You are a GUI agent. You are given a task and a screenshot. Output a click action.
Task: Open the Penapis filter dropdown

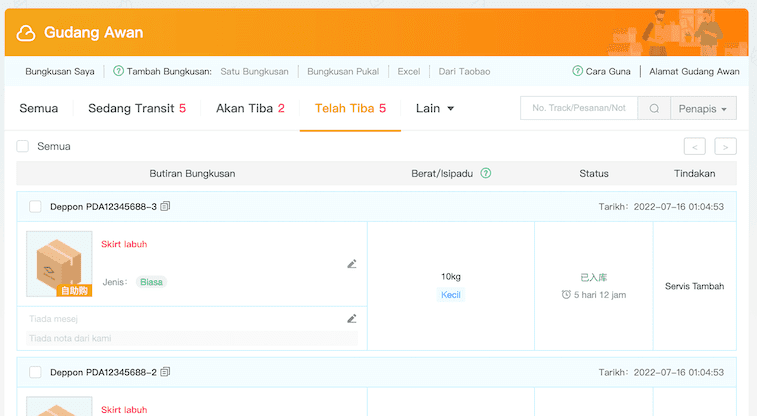coord(703,108)
